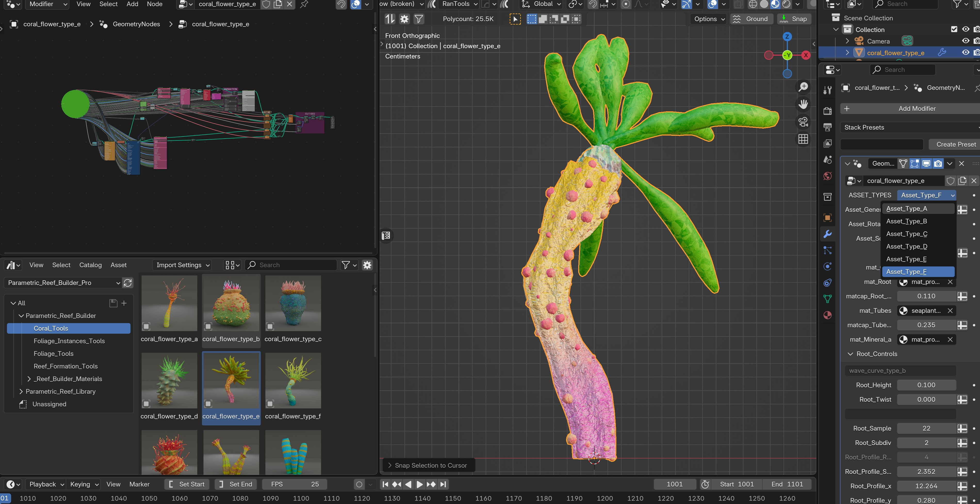Viewport: 980px width, 504px height.
Task: Click the Root_Height value slider
Action: (x=926, y=385)
